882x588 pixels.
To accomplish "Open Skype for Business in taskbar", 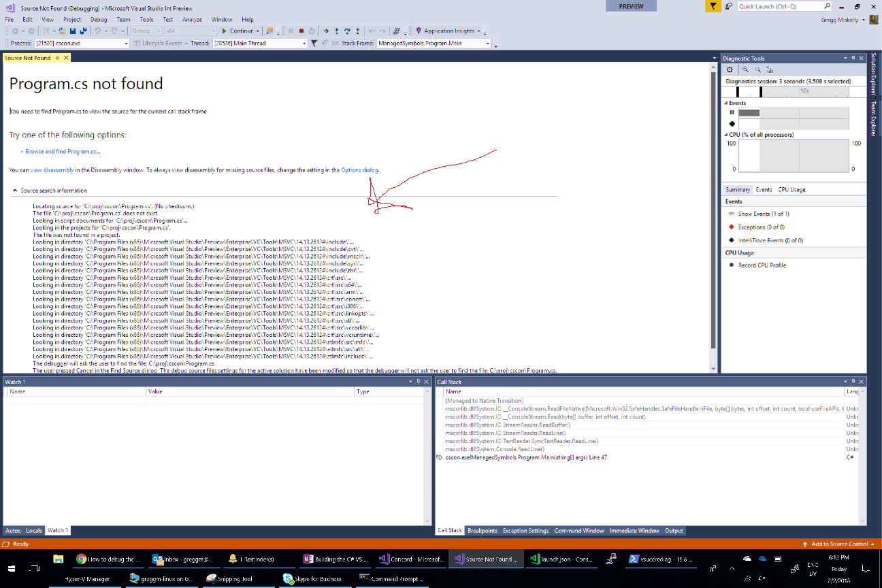I will (x=315, y=578).
